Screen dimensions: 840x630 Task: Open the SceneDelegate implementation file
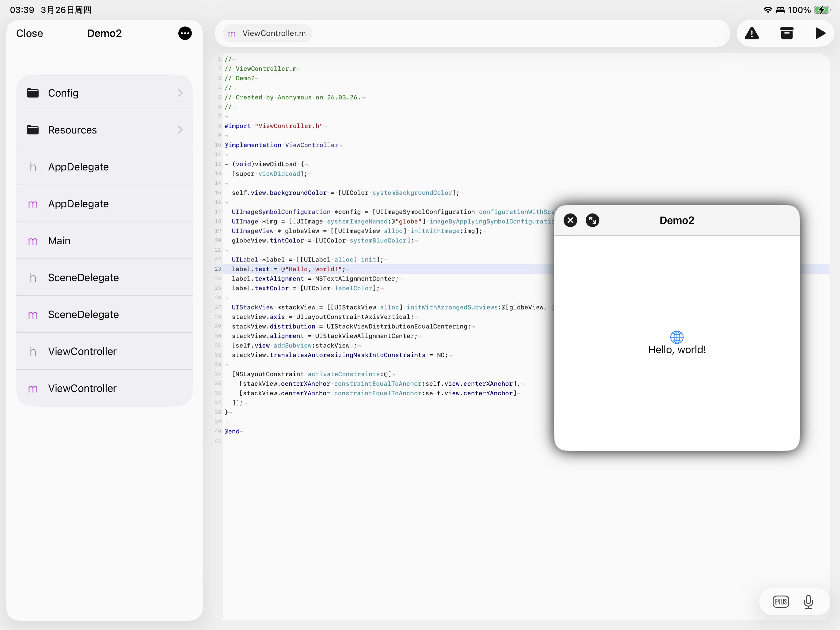[x=105, y=314]
